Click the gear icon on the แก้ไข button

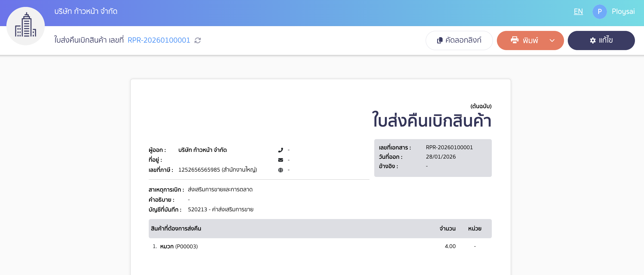click(x=593, y=40)
